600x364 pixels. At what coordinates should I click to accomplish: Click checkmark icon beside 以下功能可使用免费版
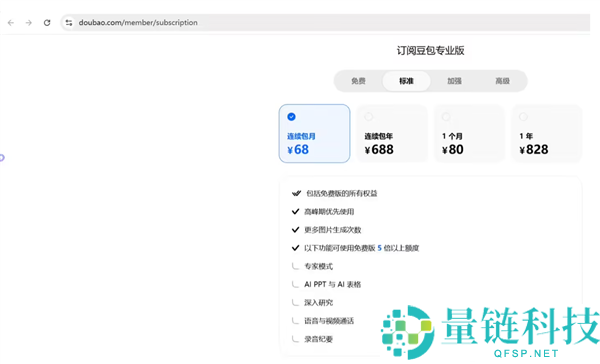point(295,248)
